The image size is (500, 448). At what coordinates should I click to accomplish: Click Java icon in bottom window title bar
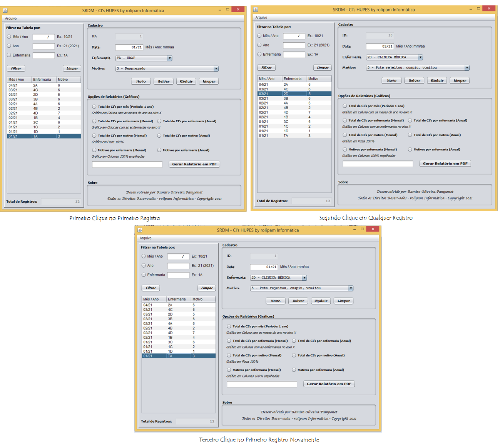point(140,230)
